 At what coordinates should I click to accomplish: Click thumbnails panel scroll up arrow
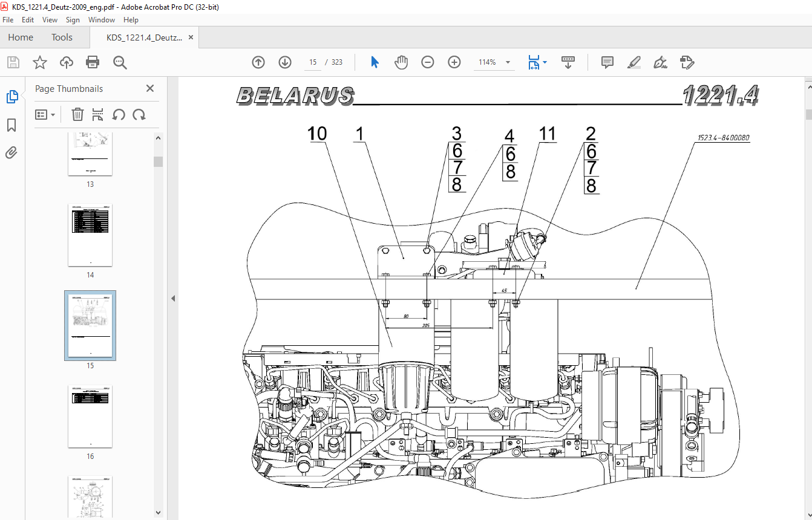(x=159, y=138)
